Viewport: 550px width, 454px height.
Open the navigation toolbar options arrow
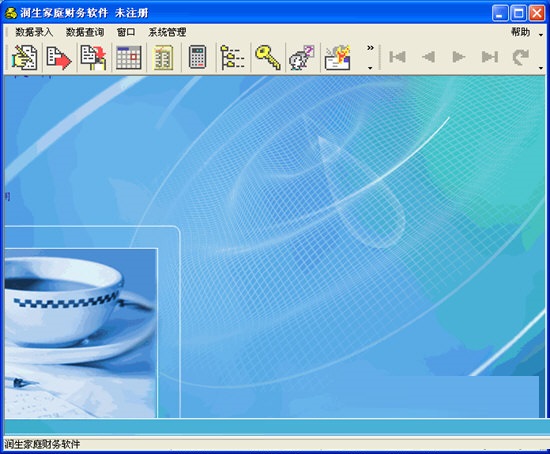[541, 68]
